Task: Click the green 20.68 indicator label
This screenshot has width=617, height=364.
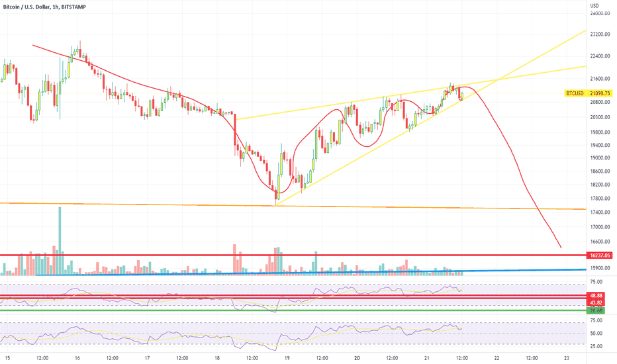Action: click(596, 310)
